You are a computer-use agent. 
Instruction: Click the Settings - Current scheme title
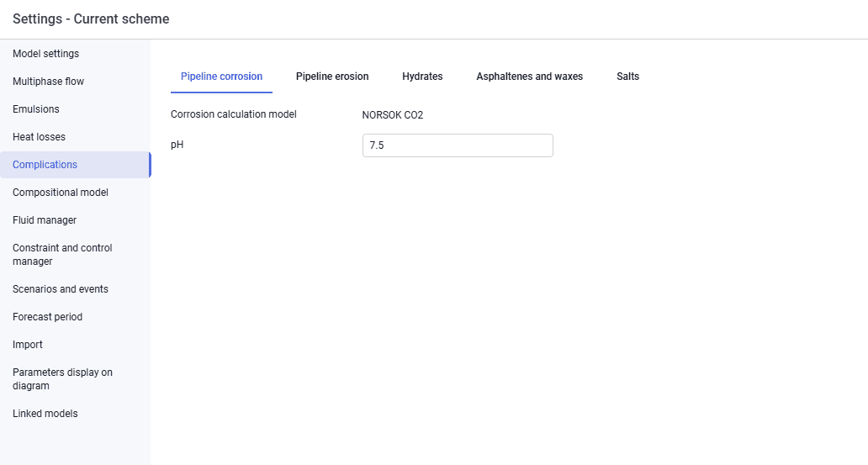click(91, 18)
